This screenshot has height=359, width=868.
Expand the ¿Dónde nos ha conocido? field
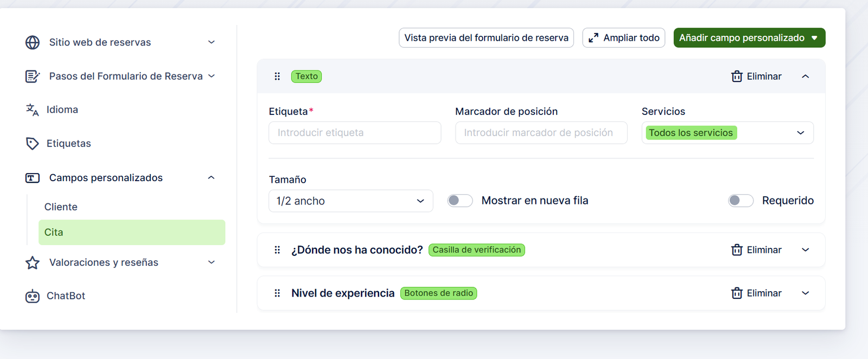(x=805, y=250)
